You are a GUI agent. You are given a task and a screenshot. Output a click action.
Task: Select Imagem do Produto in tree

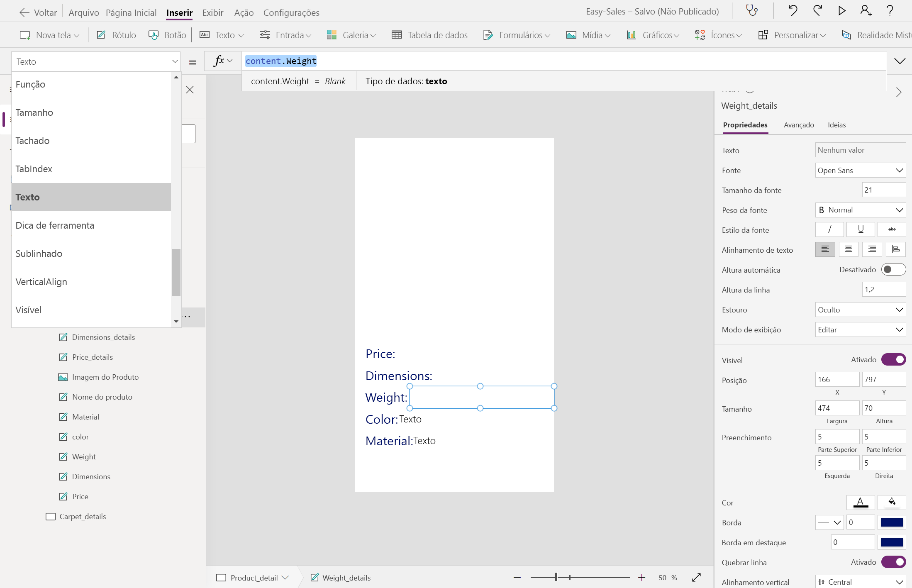105,377
